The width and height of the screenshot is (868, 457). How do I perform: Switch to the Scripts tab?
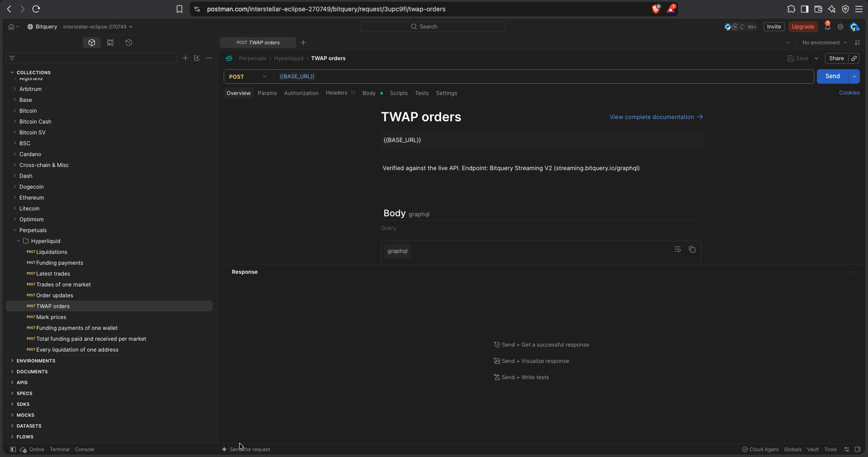coord(399,93)
